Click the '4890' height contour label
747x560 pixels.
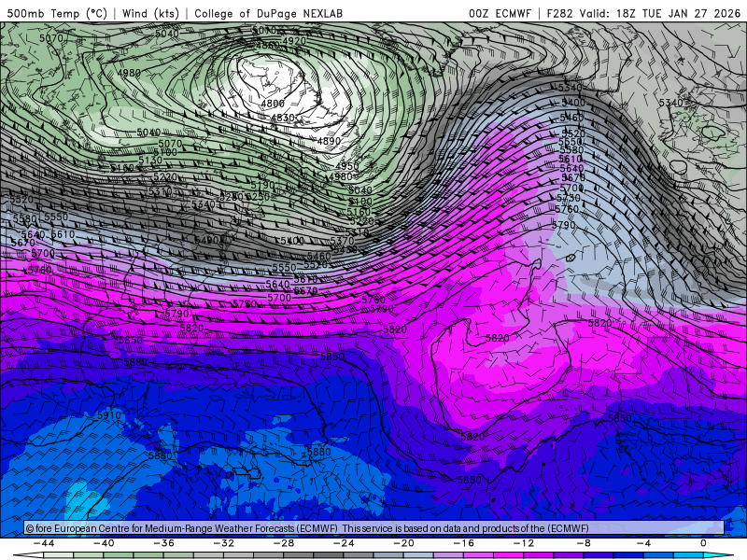(329, 141)
